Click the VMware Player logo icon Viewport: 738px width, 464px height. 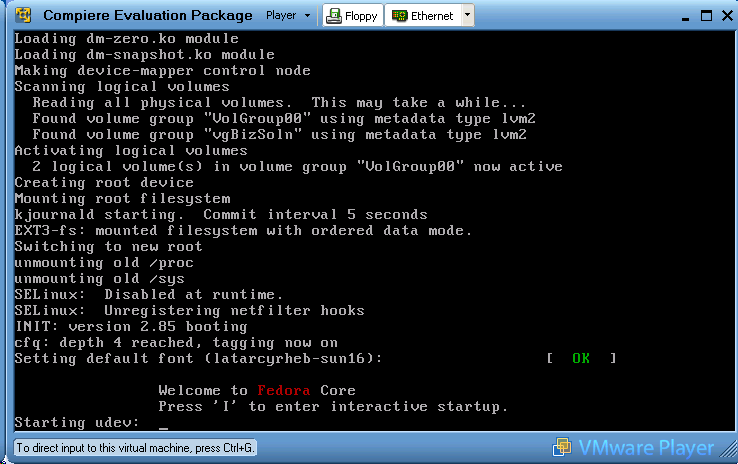tap(564, 447)
